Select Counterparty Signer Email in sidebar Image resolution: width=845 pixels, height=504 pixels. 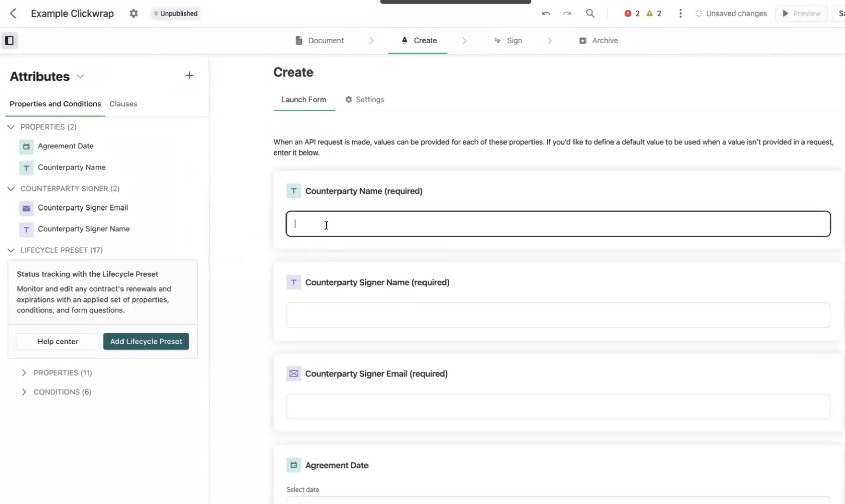83,208
